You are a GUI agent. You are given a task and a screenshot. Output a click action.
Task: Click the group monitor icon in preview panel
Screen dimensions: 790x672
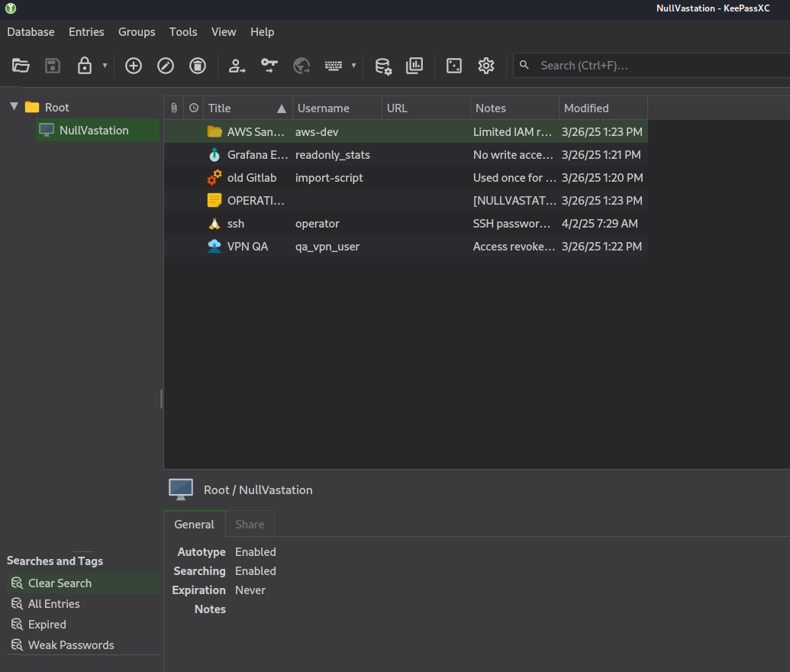tap(181, 489)
